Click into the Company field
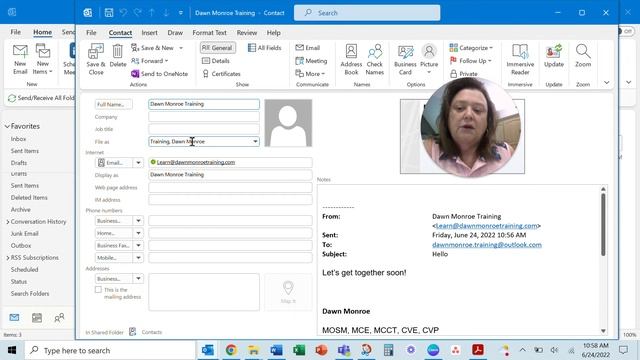This screenshot has width=640, height=360. (x=204, y=117)
